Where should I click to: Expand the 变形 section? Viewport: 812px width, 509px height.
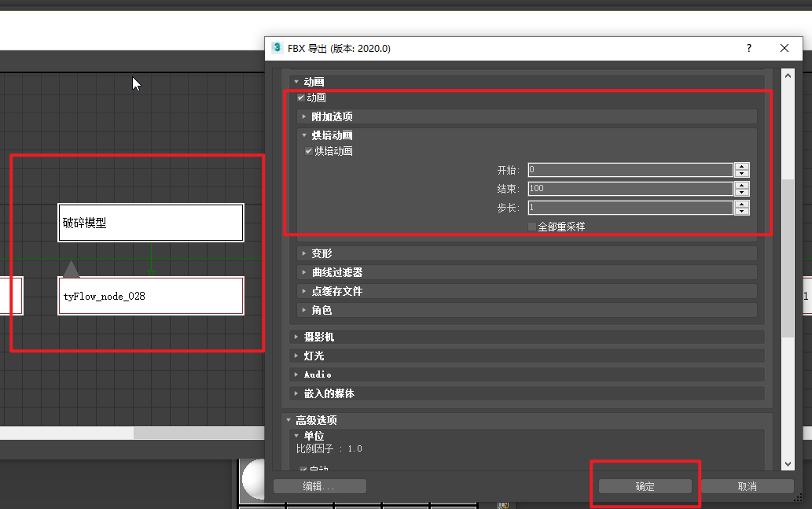click(527, 253)
